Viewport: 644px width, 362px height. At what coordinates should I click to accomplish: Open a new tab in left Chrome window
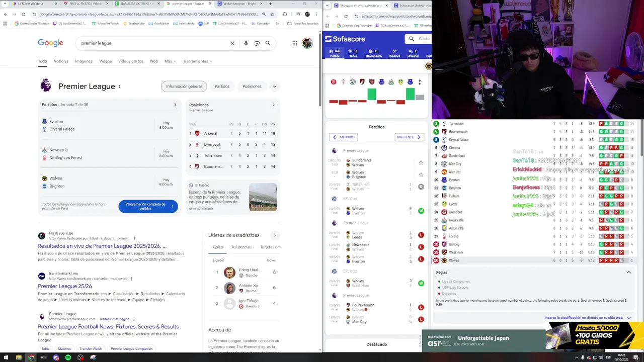tap(270, 4)
